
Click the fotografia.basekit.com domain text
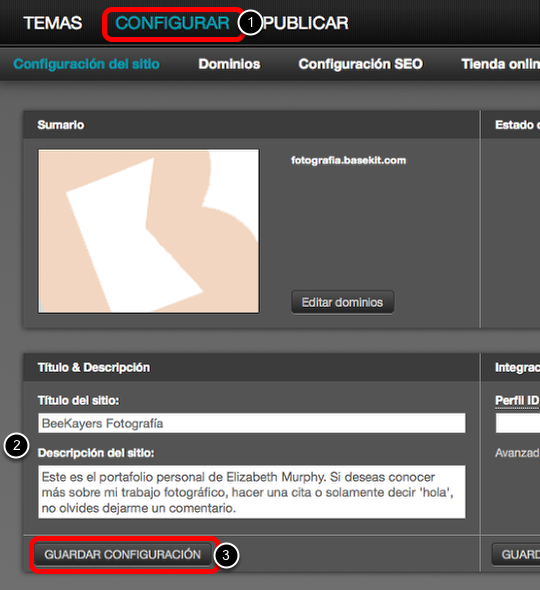(x=348, y=160)
